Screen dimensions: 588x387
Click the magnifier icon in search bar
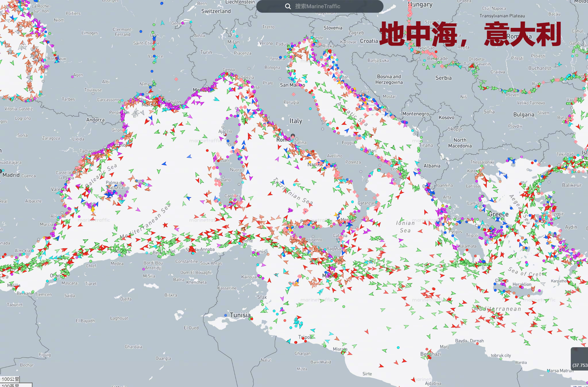pyautogui.click(x=288, y=6)
